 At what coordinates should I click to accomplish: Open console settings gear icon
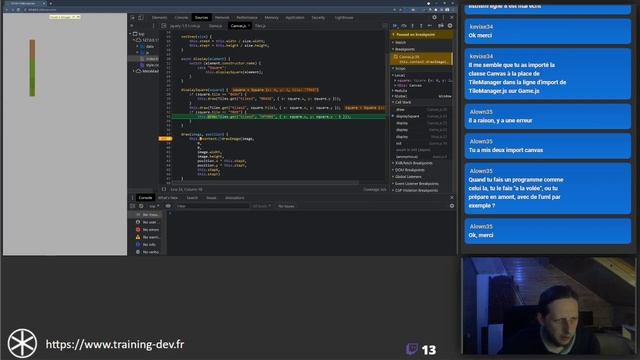(x=451, y=206)
